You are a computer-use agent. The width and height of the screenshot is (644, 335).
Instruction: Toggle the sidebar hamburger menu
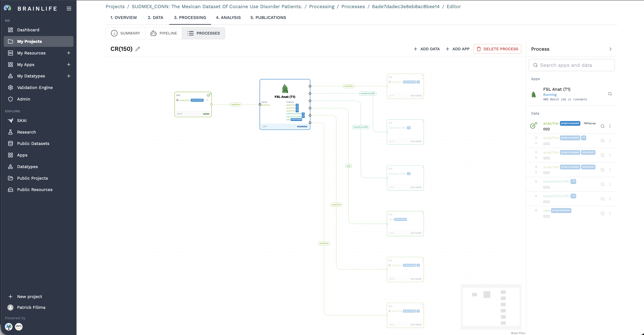pos(69,9)
